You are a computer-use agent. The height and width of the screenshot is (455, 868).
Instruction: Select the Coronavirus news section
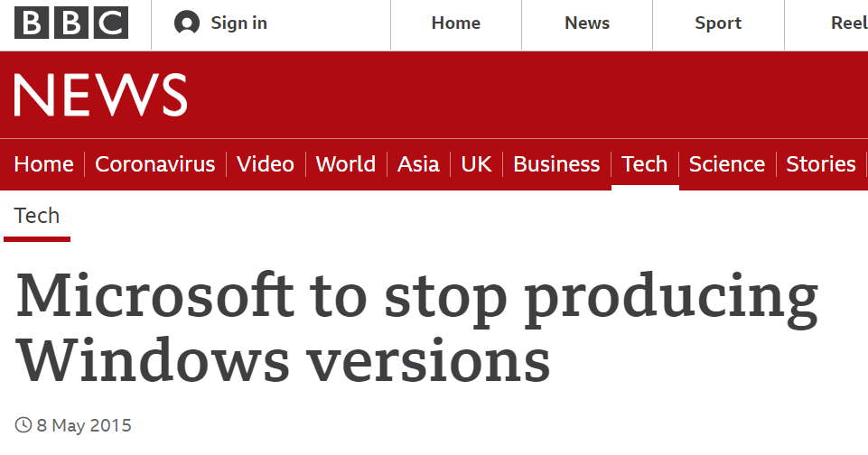pyautogui.click(x=155, y=163)
